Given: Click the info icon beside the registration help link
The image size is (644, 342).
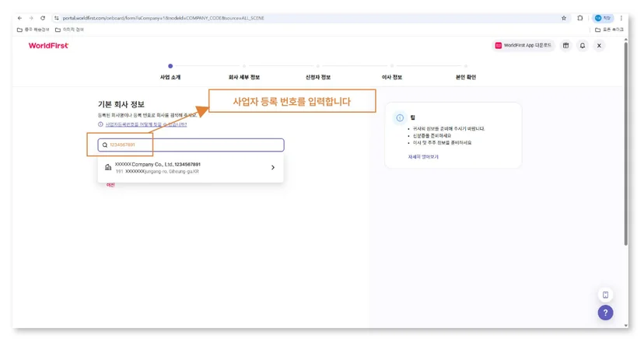Looking at the screenshot, I should pos(100,124).
